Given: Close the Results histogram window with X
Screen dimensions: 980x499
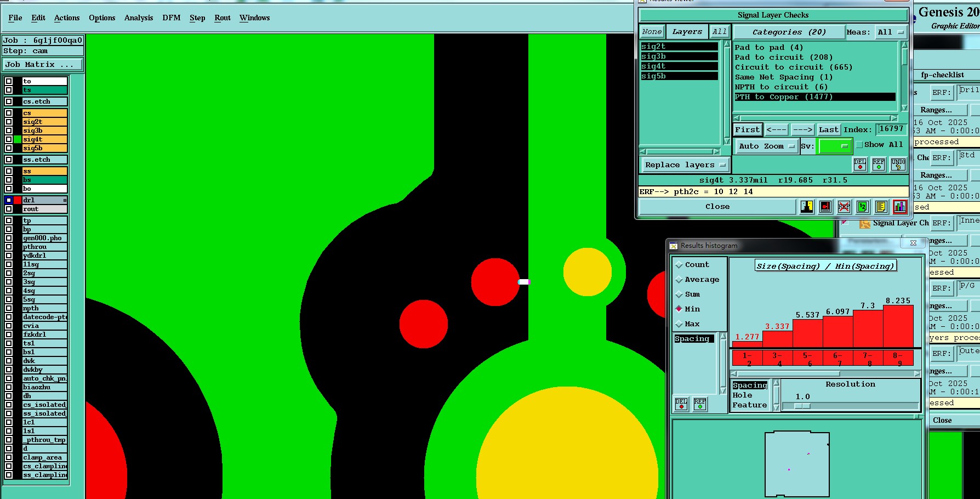Looking at the screenshot, I should point(913,242).
